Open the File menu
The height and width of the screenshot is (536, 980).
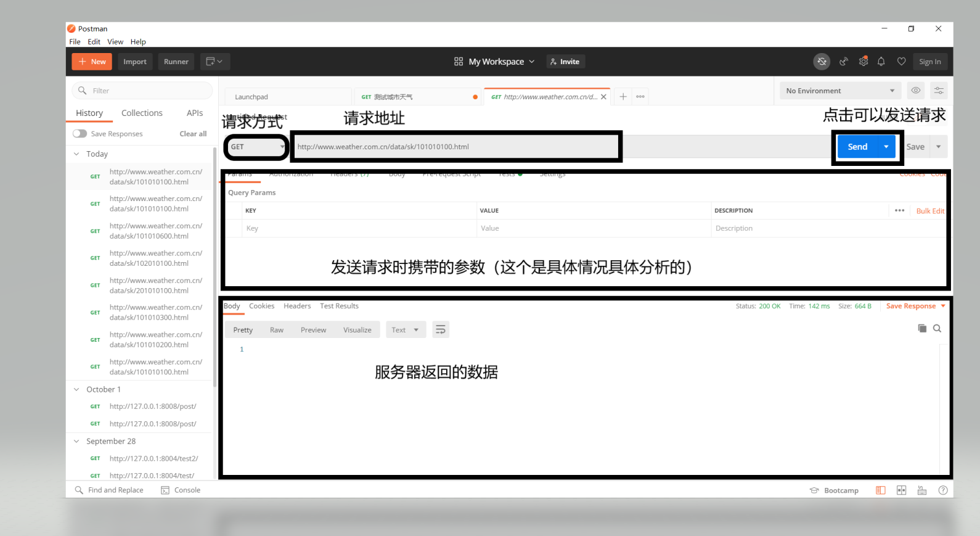75,42
